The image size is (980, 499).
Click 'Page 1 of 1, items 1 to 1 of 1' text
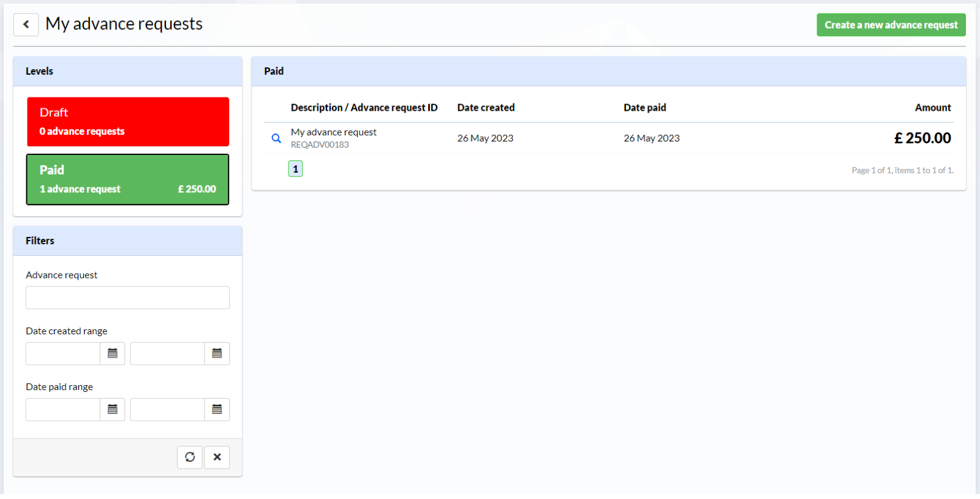(902, 170)
